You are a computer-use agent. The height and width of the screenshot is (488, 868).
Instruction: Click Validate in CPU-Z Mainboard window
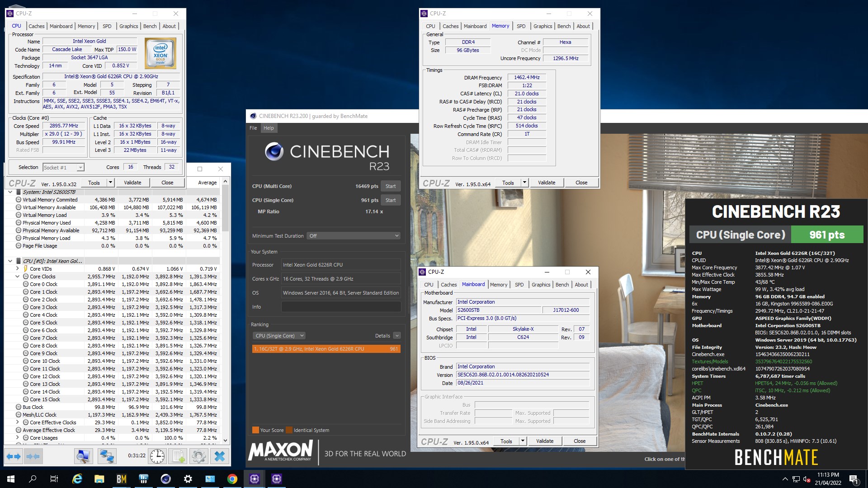pos(545,441)
